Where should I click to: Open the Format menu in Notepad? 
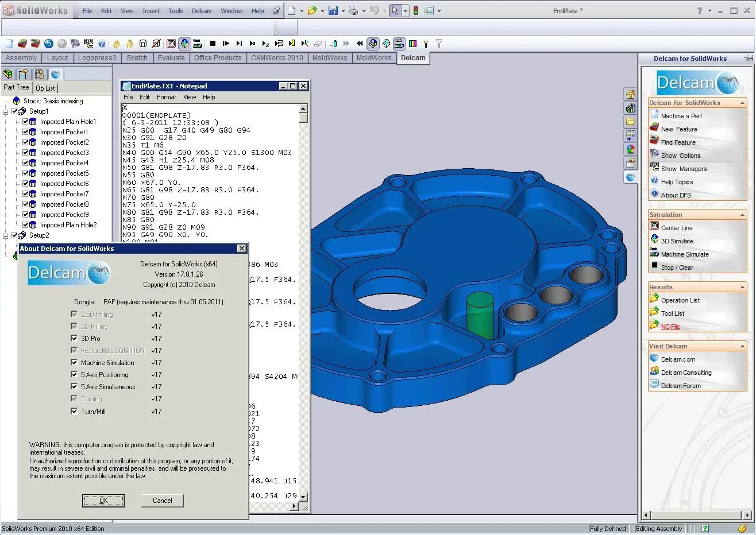coord(167,97)
